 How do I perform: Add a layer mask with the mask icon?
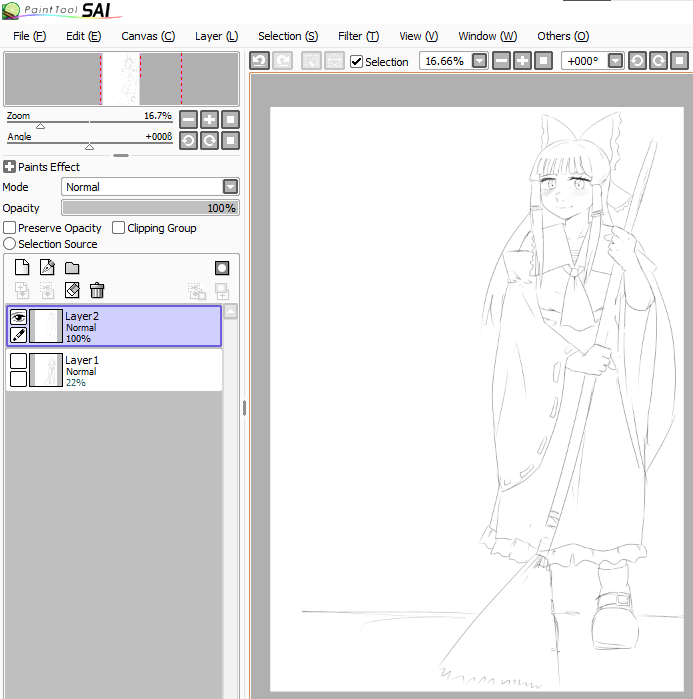(x=222, y=268)
